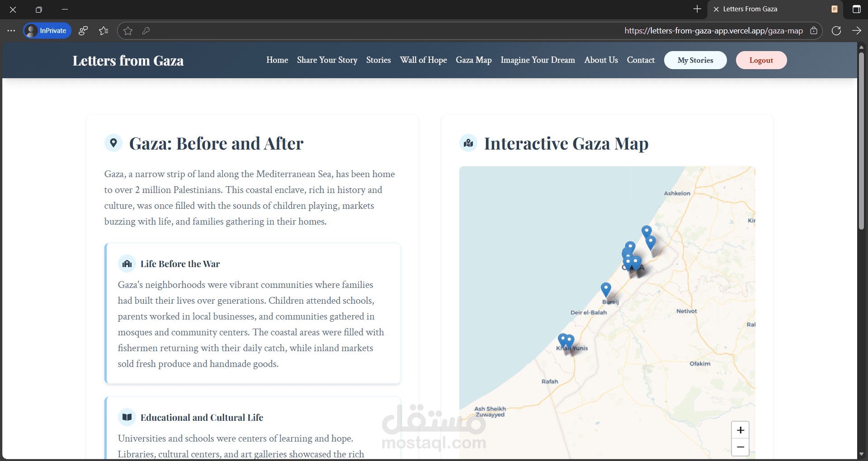Navigate to Stories in the navbar
The image size is (868, 461).
tap(378, 60)
